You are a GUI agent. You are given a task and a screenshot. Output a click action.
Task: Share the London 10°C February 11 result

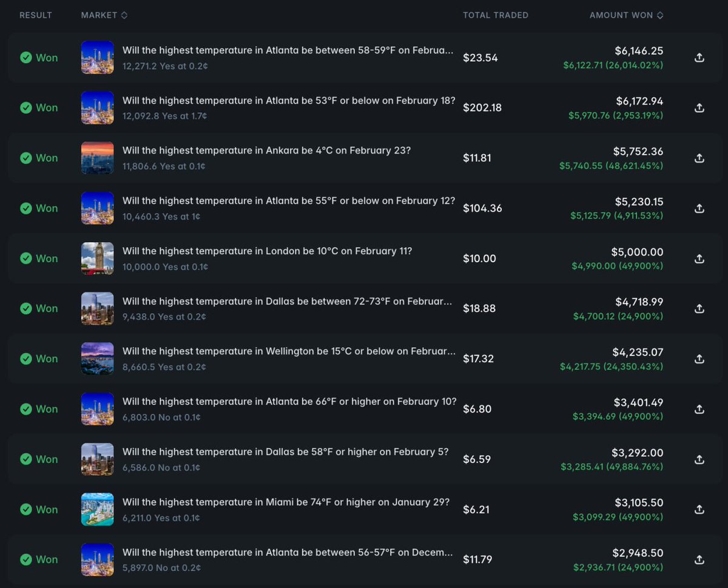(x=699, y=259)
